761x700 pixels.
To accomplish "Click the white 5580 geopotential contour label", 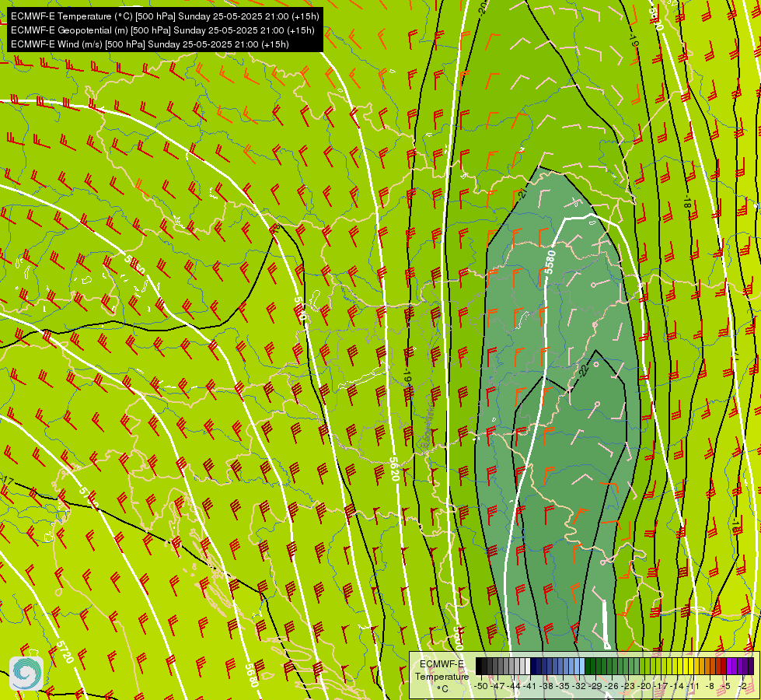I will [x=550, y=262].
